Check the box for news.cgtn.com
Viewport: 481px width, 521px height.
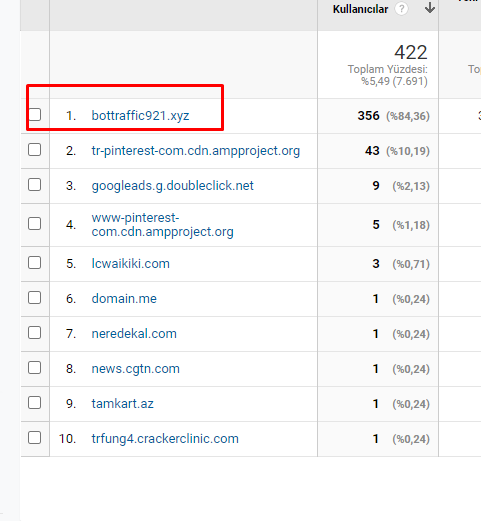(x=35, y=368)
